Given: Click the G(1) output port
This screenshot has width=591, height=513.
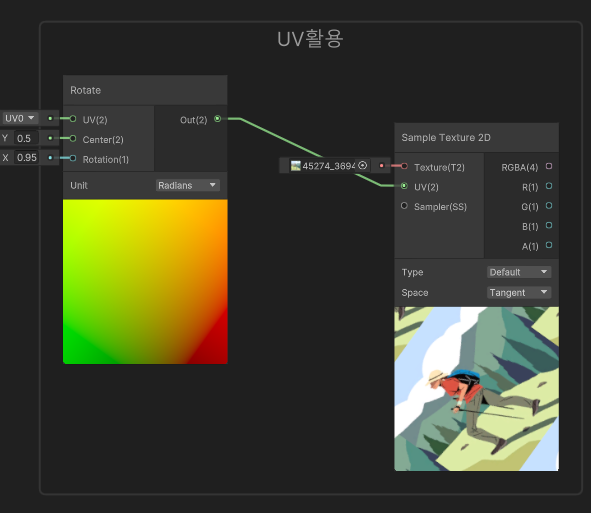Looking at the screenshot, I should tap(549, 206).
